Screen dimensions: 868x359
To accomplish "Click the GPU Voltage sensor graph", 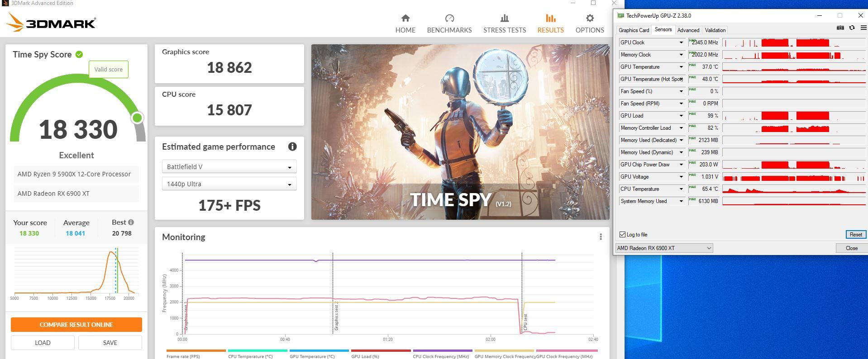I will tap(794, 177).
